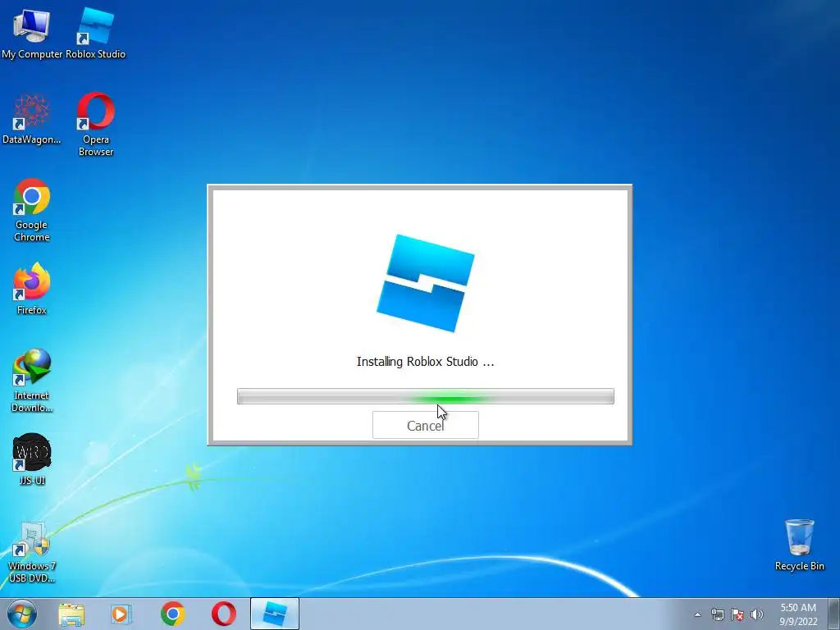Viewport: 840px width, 630px height.
Task: Click the Show Desktop button at taskbar end
Action: [x=834, y=614]
